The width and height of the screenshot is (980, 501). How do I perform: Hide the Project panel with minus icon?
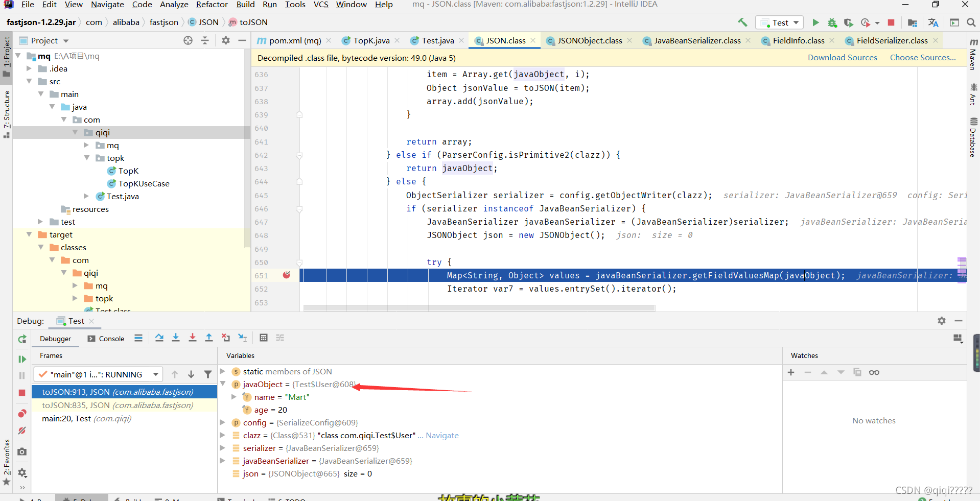pyautogui.click(x=242, y=40)
